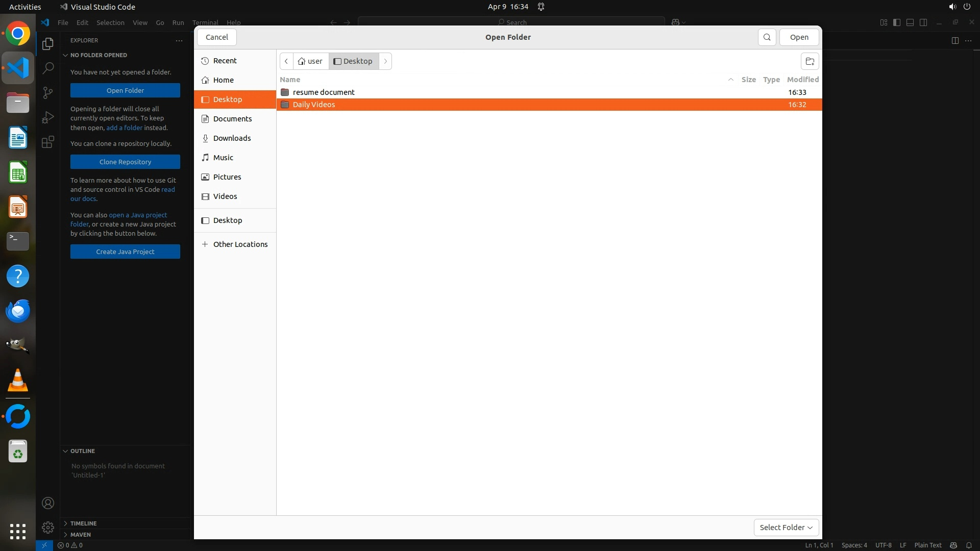Viewport: 980px width, 551px height.
Task: Click the Accounts icon in activity bar
Action: tap(48, 503)
